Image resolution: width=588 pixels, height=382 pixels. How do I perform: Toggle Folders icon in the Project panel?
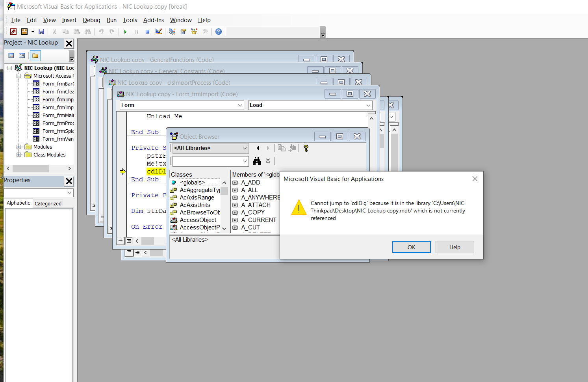click(35, 56)
